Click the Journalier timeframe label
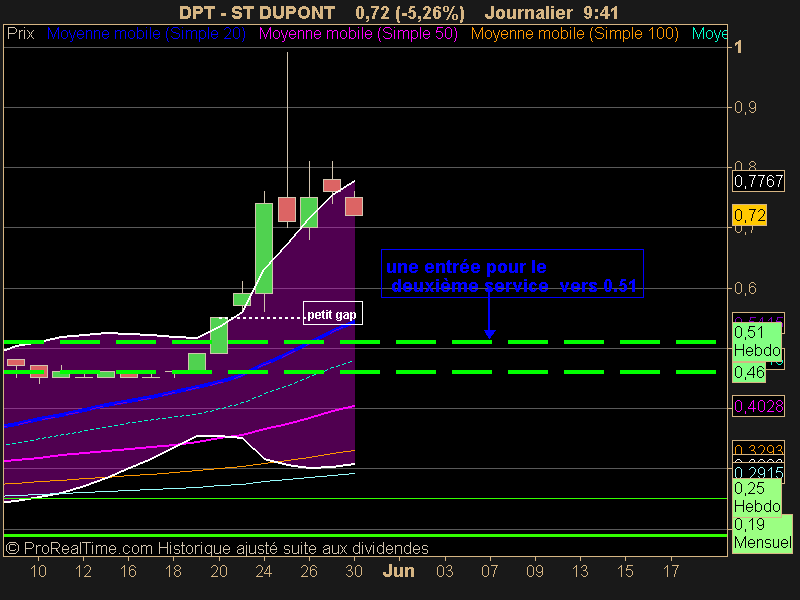This screenshot has height=600, width=800. coord(529,12)
